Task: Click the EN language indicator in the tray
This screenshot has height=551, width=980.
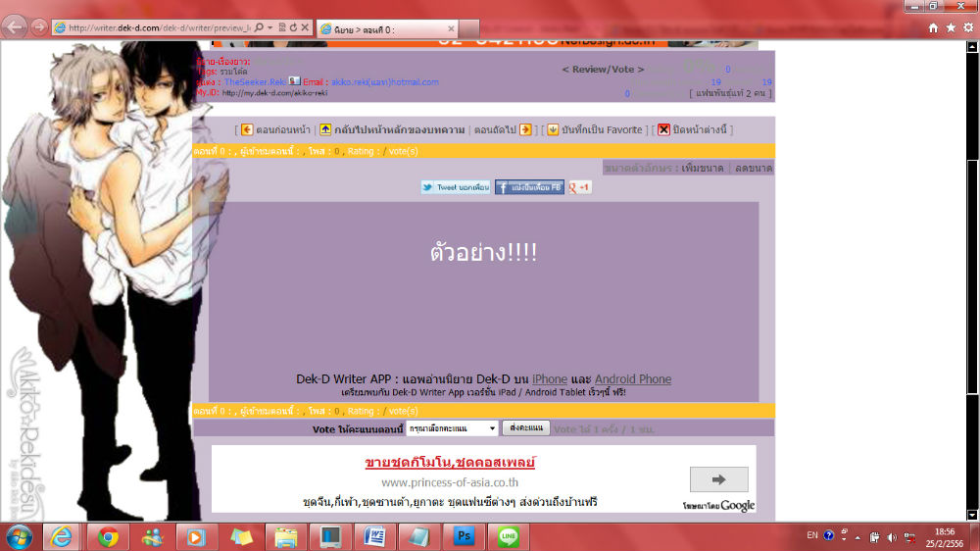Action: 811,535
